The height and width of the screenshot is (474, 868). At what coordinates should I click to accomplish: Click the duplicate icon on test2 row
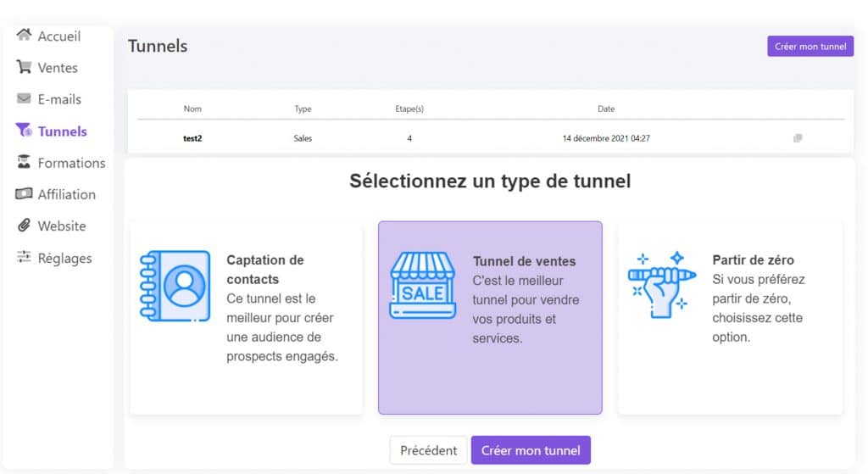(798, 138)
